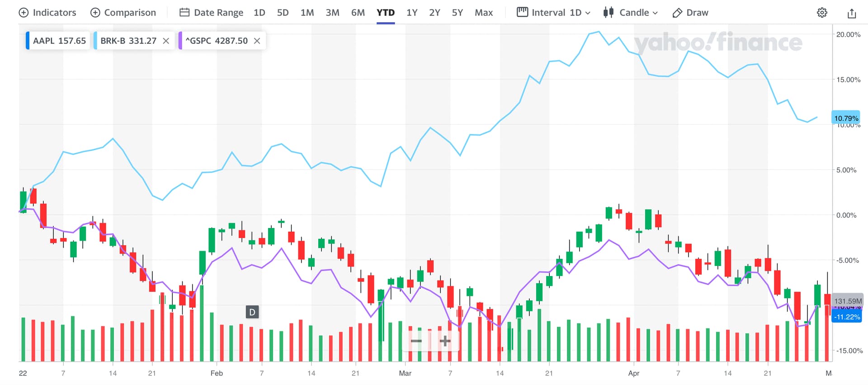The height and width of the screenshot is (385, 868).
Task: Click the Mar date axis label
Action: click(405, 373)
